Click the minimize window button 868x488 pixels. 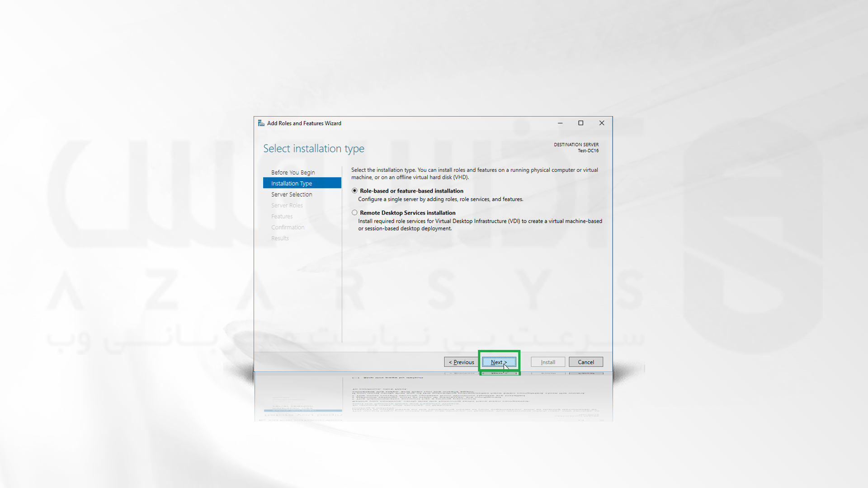click(560, 123)
